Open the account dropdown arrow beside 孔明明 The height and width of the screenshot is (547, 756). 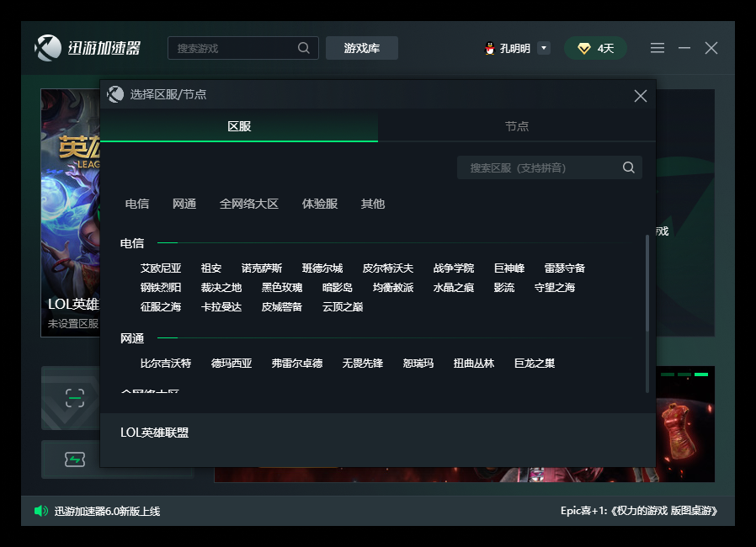(544, 48)
